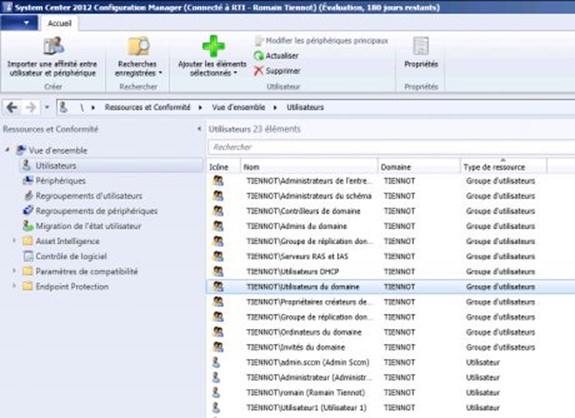This screenshot has height=418, width=575.
Task: Click Utilisateurs breadcrumb
Action: coord(305,107)
